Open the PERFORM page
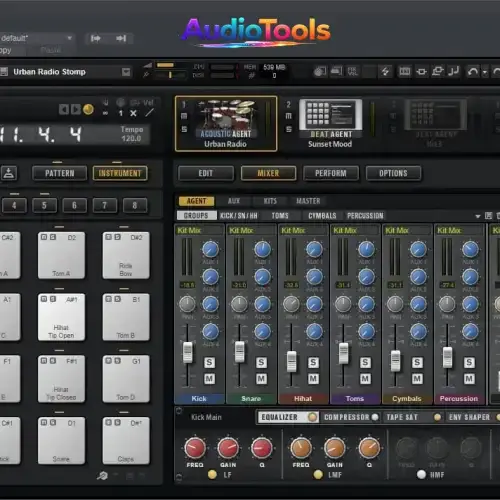Screen dimensions: 500x500 pyautogui.click(x=331, y=173)
